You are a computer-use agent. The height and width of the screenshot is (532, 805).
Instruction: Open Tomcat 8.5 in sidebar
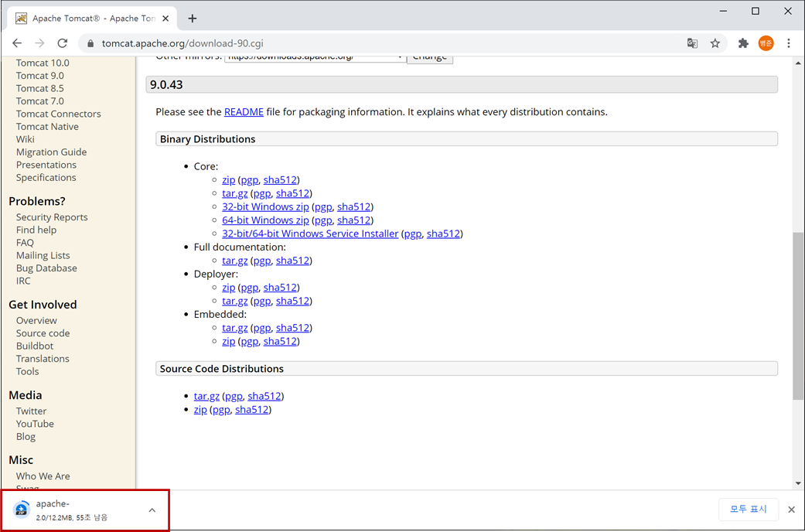pos(40,88)
